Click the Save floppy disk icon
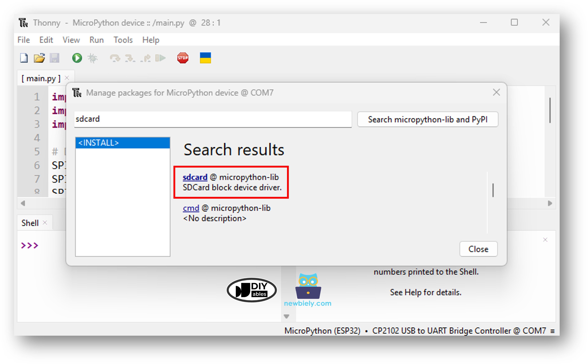588x364 pixels. [54, 58]
